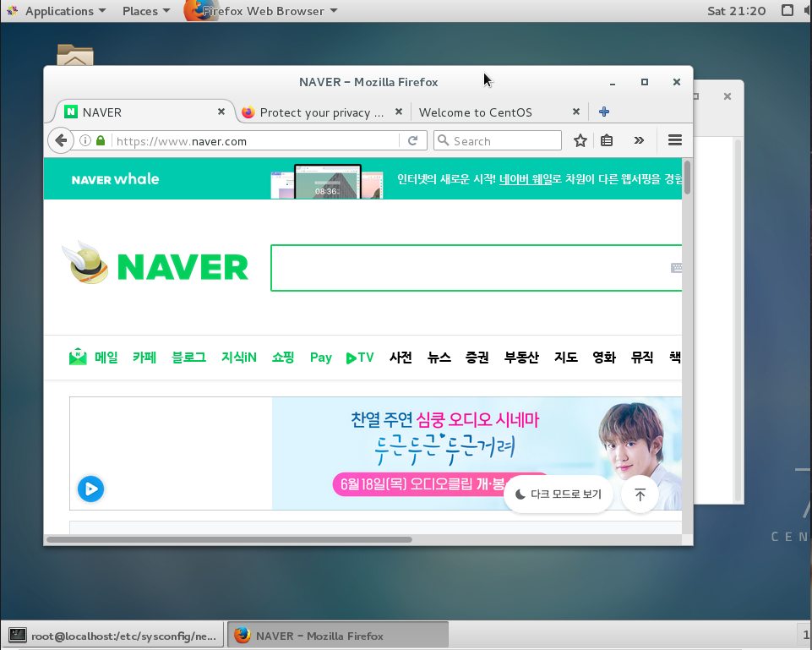The image size is (812, 650).
Task: Click the vertical scrollbar thumb
Action: (687, 178)
